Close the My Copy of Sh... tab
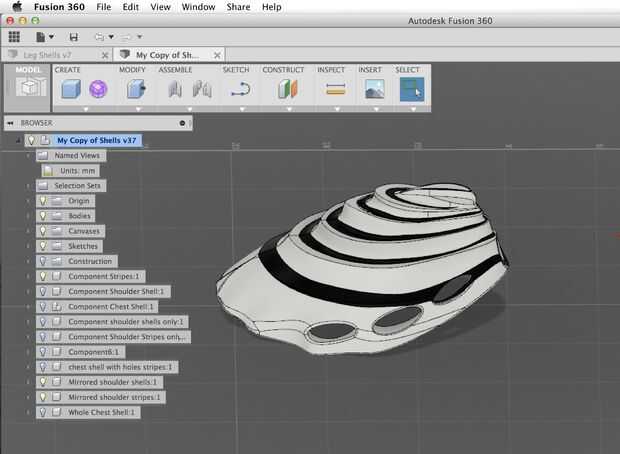 pyautogui.click(x=217, y=55)
